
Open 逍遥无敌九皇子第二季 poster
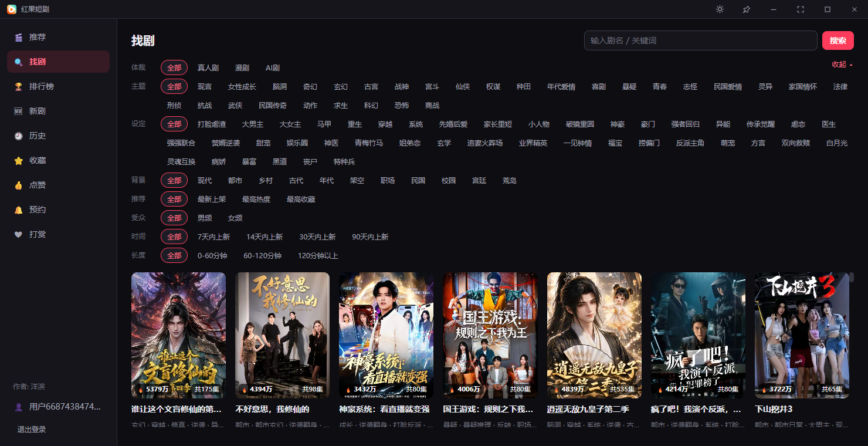(x=594, y=335)
